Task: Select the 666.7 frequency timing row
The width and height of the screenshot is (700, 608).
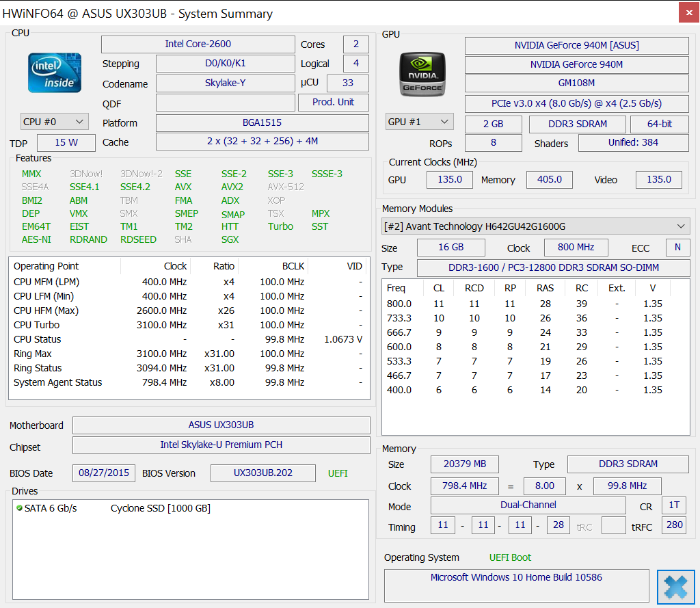Action: (535, 332)
